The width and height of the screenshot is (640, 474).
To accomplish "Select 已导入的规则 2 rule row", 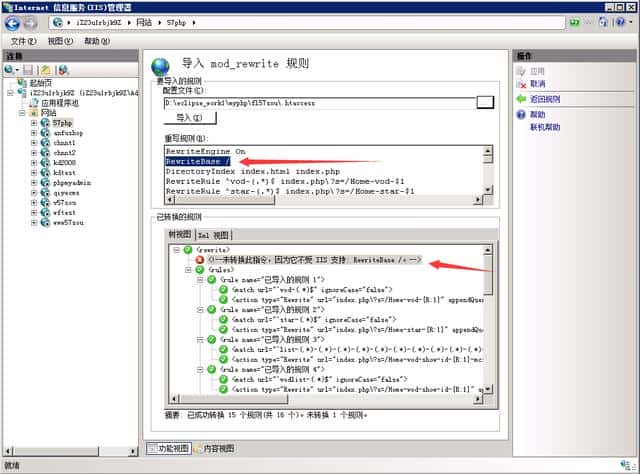I will 272,309.
